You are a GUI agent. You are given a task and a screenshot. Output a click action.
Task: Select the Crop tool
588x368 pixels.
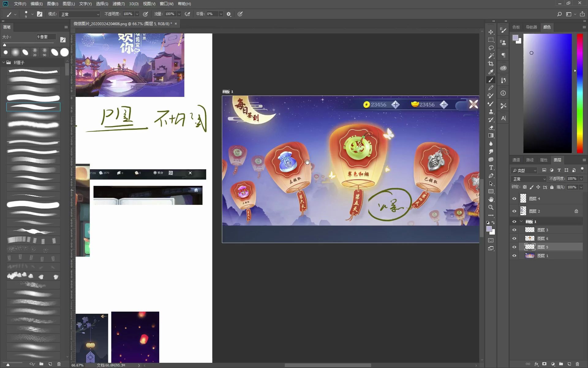click(491, 64)
